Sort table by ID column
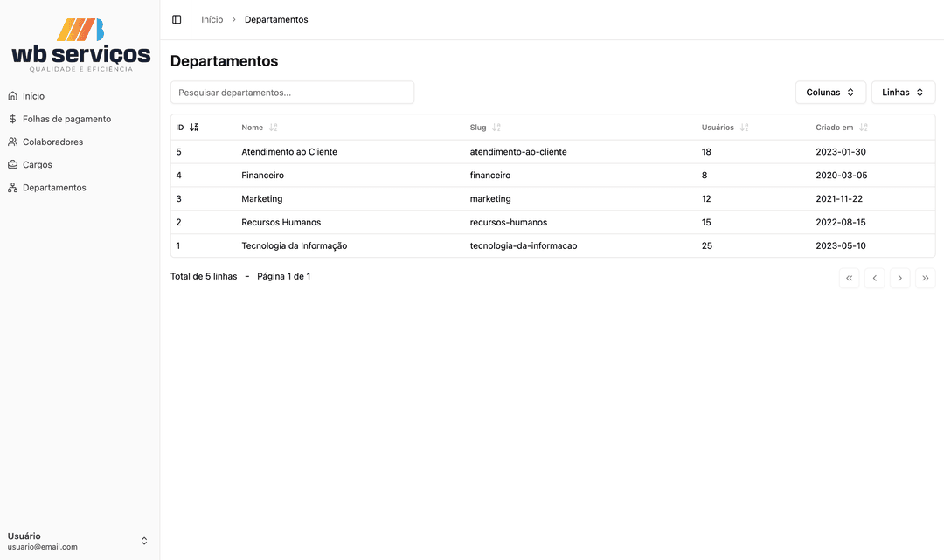Viewport: 944px width, 560px height. pyautogui.click(x=187, y=128)
